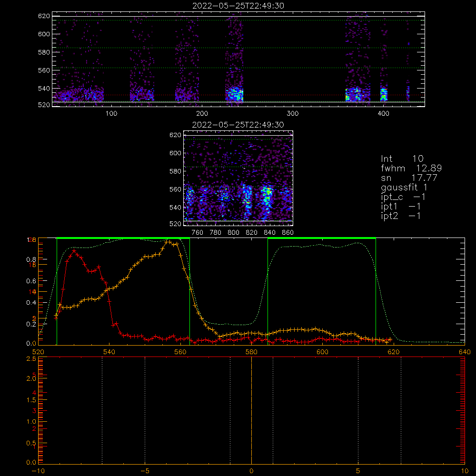476x476 pixels.
Task: Click x-axis label -10 on the bottom plot
Action: tap(38, 471)
